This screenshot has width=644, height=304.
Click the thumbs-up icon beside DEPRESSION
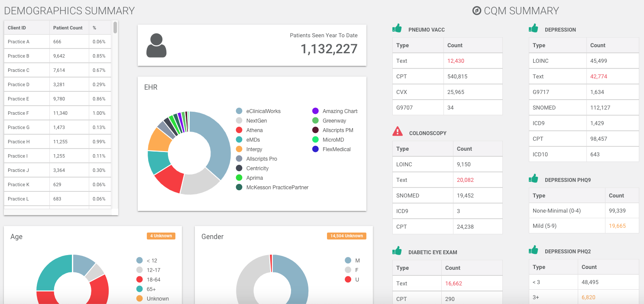(x=534, y=28)
